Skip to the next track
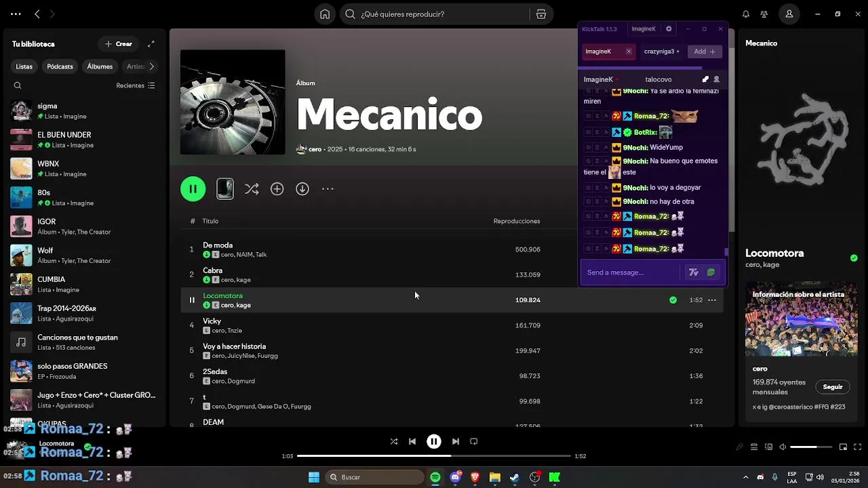The width and height of the screenshot is (868, 488). click(456, 441)
